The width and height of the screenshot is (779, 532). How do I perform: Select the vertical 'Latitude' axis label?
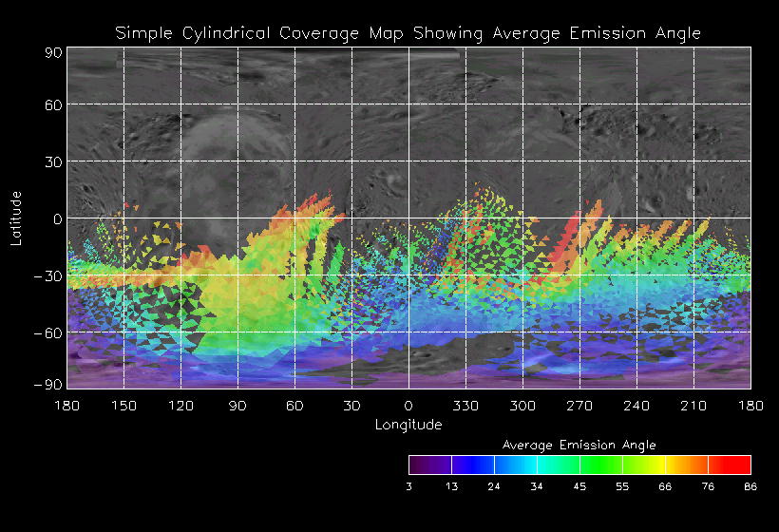(x=16, y=218)
